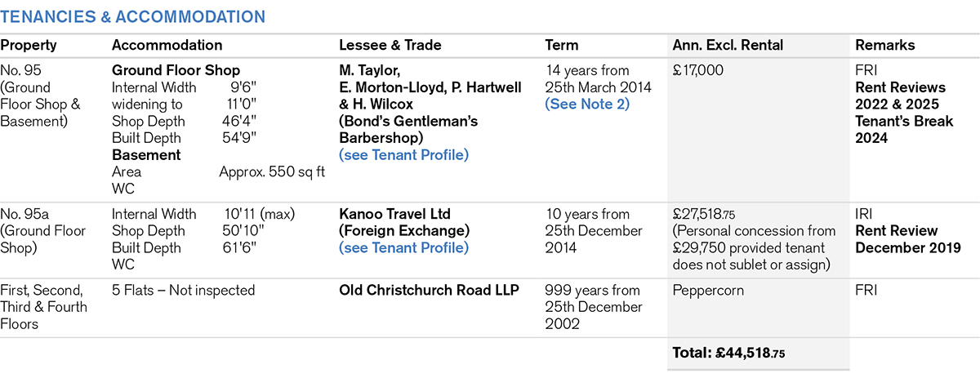
Task: Click the Remarks column header
Action: pos(885,46)
